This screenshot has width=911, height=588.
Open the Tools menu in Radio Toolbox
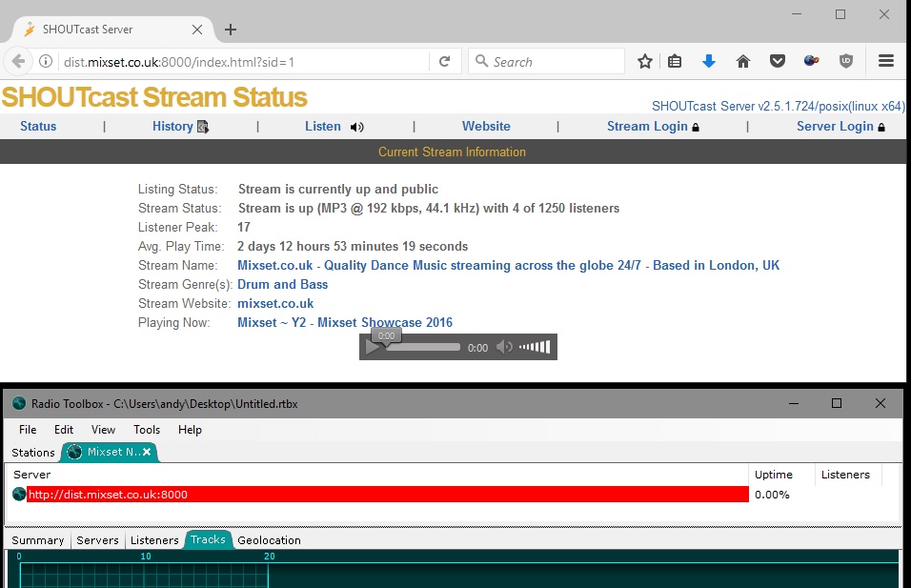(147, 430)
